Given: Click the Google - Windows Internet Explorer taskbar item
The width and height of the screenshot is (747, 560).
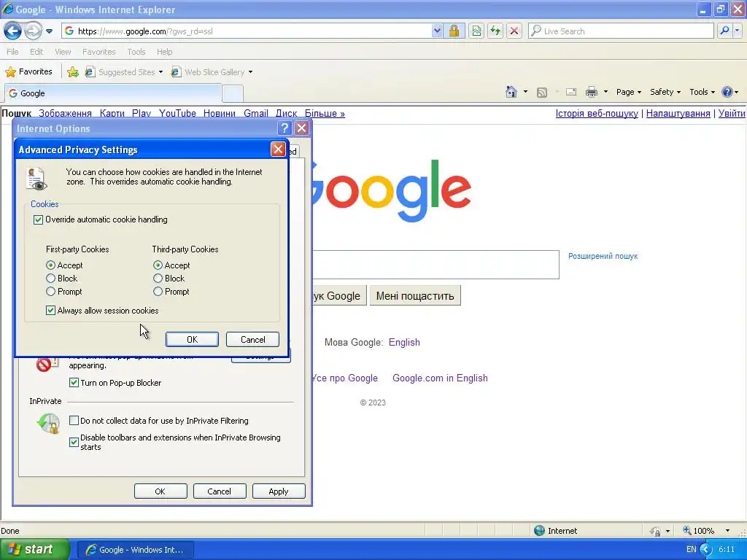Looking at the screenshot, I should click(135, 550).
